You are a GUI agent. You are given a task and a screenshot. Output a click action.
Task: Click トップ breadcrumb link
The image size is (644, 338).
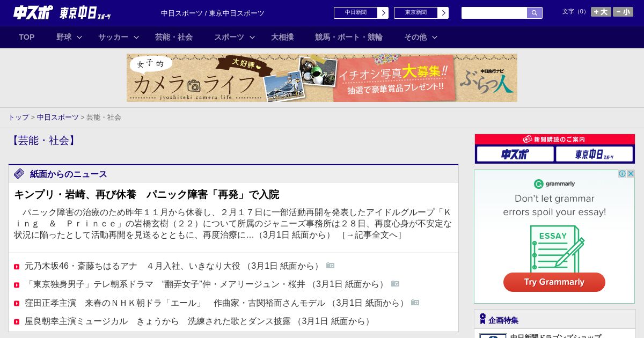(x=18, y=117)
